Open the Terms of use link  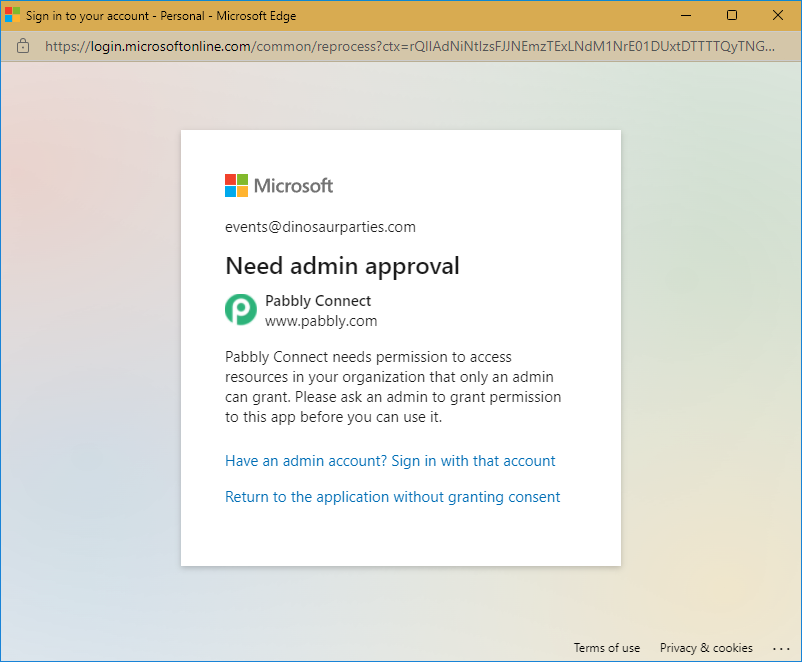tap(607, 648)
